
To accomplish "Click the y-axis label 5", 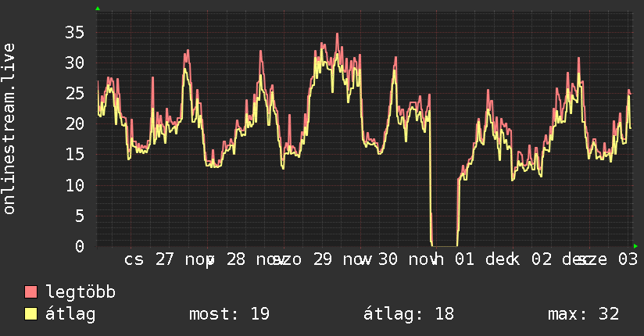I will (80, 216).
